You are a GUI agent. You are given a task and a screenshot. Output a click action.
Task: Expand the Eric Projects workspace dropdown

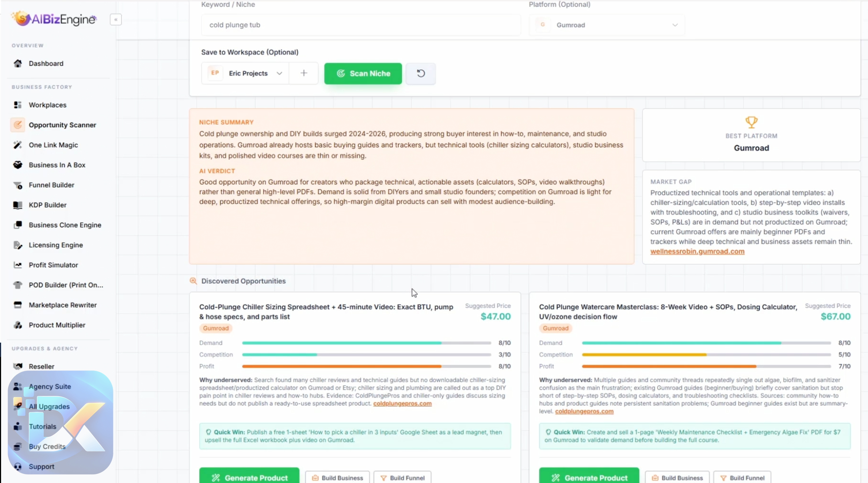pos(245,73)
